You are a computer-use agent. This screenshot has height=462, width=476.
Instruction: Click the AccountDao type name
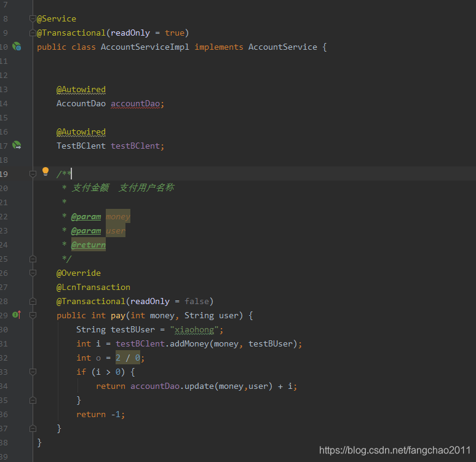pos(81,104)
